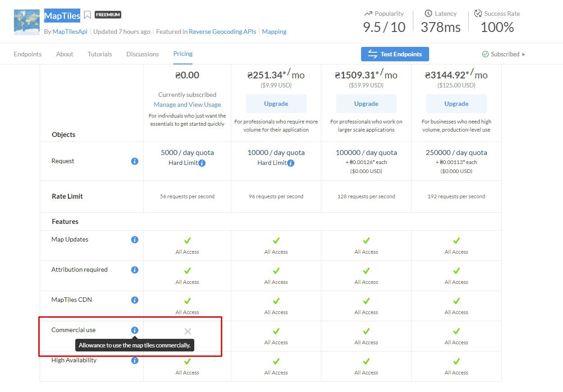Open the Endpoints tab
This screenshot has width=563, height=392.
click(27, 54)
